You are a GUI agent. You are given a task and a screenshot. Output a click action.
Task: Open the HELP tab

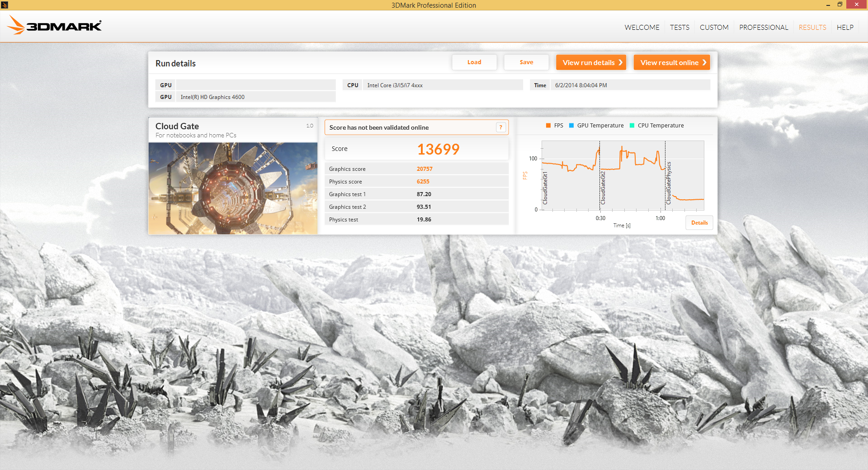coord(845,28)
